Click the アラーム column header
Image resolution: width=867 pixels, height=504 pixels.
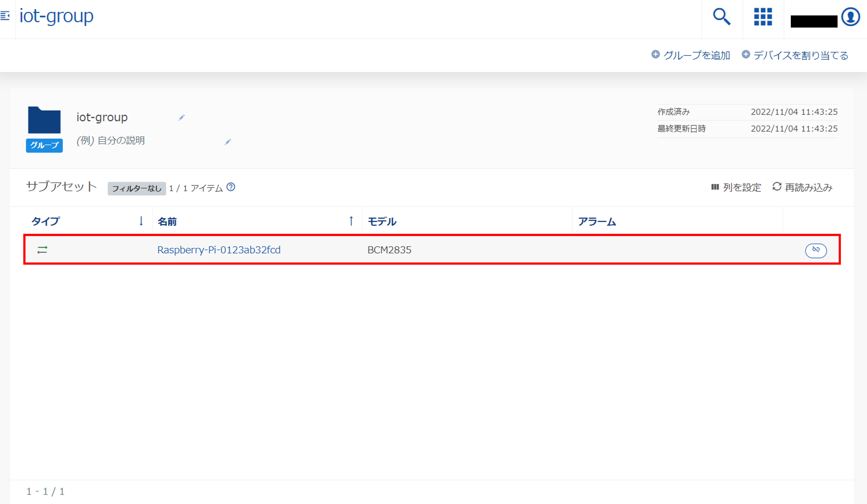(597, 222)
